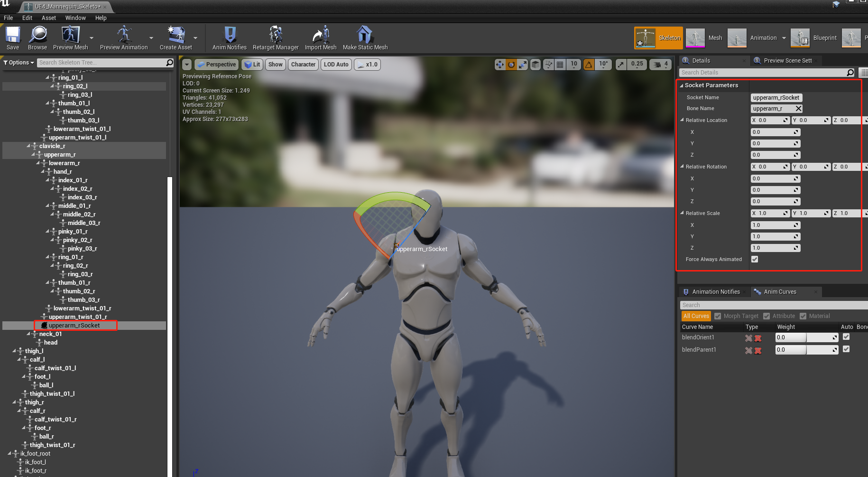Toggle the coordinate system cube icon
Viewport: 868px width, 477px height.
click(x=536, y=65)
